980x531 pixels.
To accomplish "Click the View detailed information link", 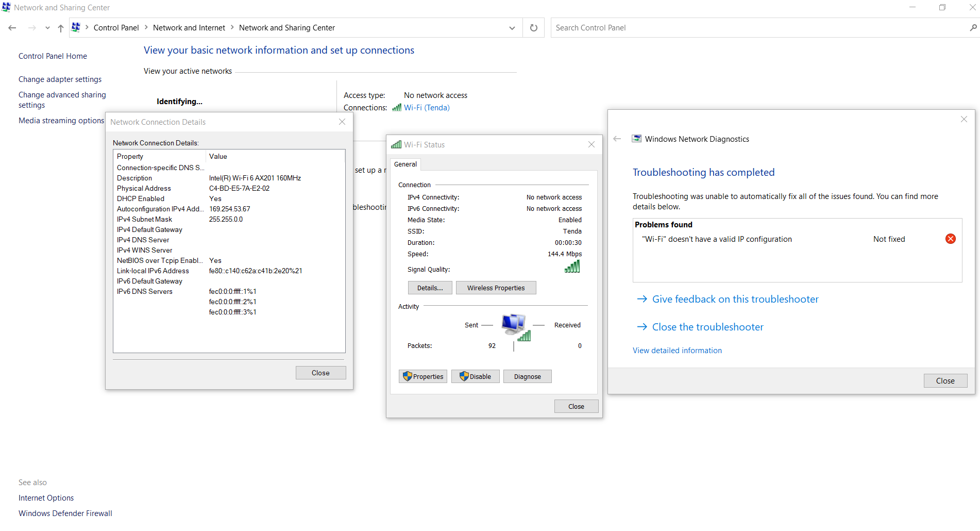I will (x=677, y=350).
